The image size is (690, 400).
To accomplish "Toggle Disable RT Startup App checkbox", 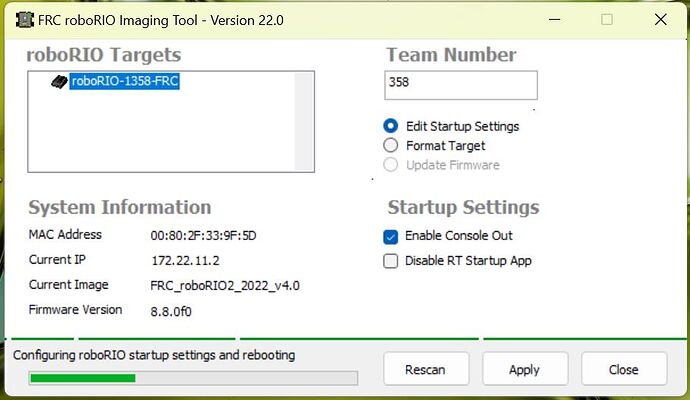I will pyautogui.click(x=391, y=261).
